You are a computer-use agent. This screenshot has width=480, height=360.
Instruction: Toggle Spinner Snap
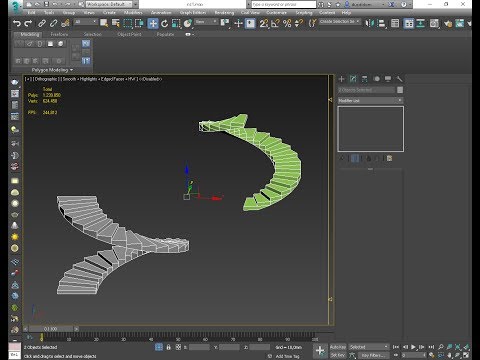(x=299, y=23)
